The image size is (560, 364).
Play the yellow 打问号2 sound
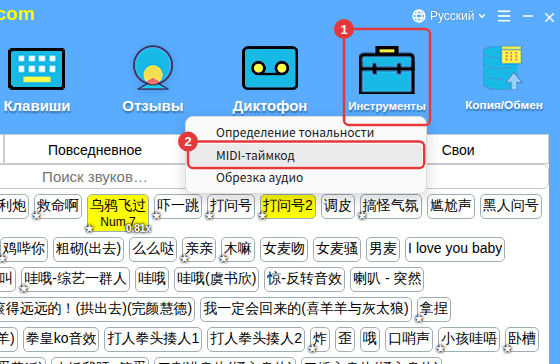click(x=288, y=206)
